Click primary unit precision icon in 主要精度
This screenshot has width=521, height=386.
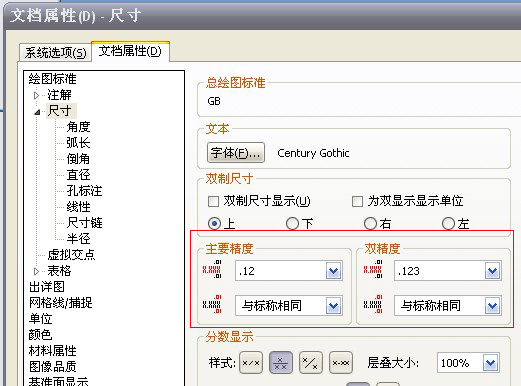point(212,269)
